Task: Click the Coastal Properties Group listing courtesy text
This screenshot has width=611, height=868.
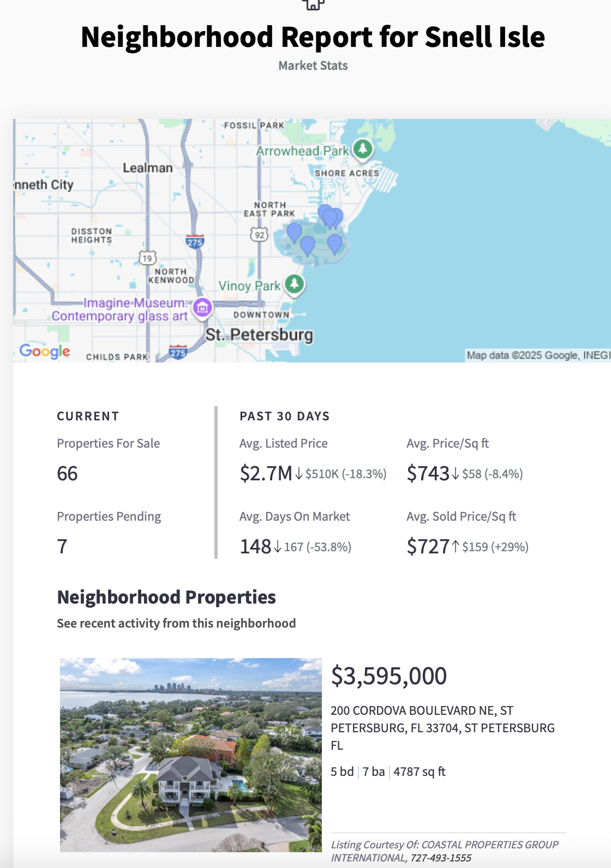Action: 444,851
